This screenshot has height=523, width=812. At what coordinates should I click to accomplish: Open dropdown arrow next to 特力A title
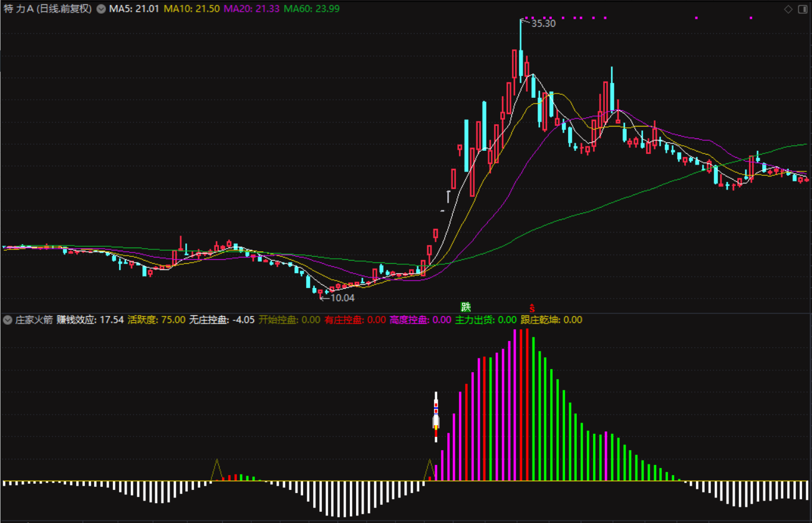[101, 9]
